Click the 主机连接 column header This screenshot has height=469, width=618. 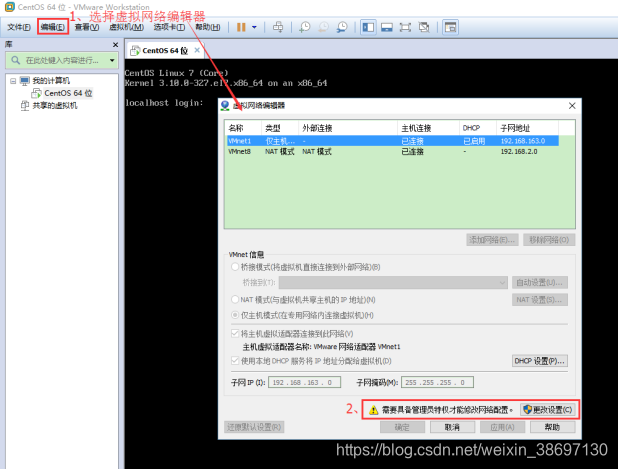(x=428, y=128)
